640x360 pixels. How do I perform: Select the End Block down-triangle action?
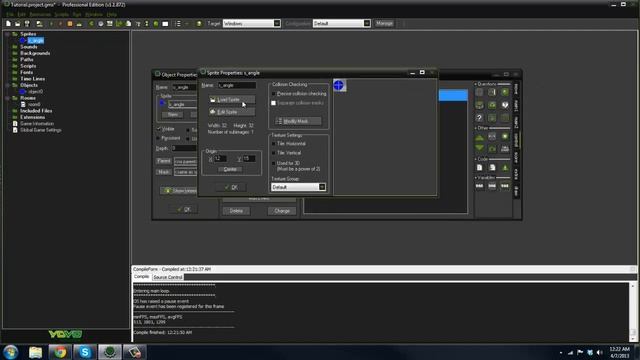[479, 148]
